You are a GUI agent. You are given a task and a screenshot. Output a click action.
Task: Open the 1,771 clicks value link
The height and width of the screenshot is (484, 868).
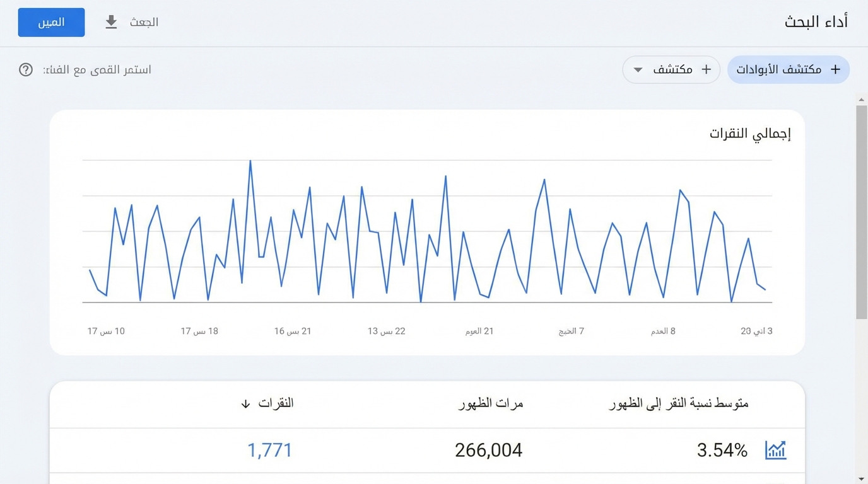point(269,450)
